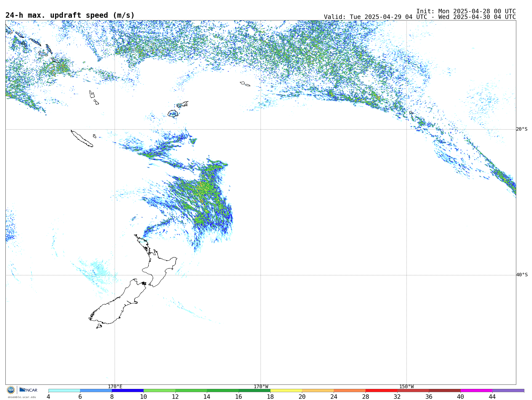Click the 20°S latitude label
The width and height of the screenshot is (532, 400).
(x=522, y=129)
